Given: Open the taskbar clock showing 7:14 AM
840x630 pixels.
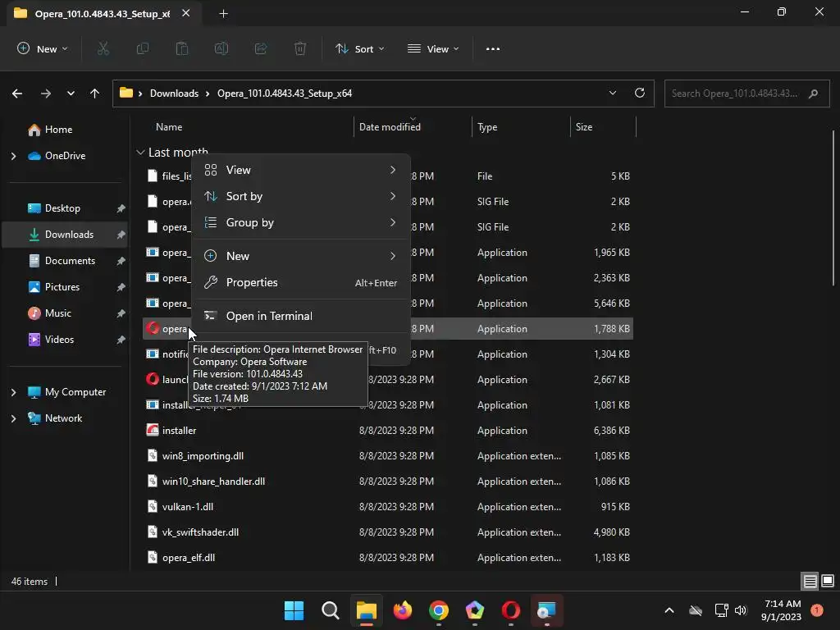Looking at the screenshot, I should click(782, 610).
